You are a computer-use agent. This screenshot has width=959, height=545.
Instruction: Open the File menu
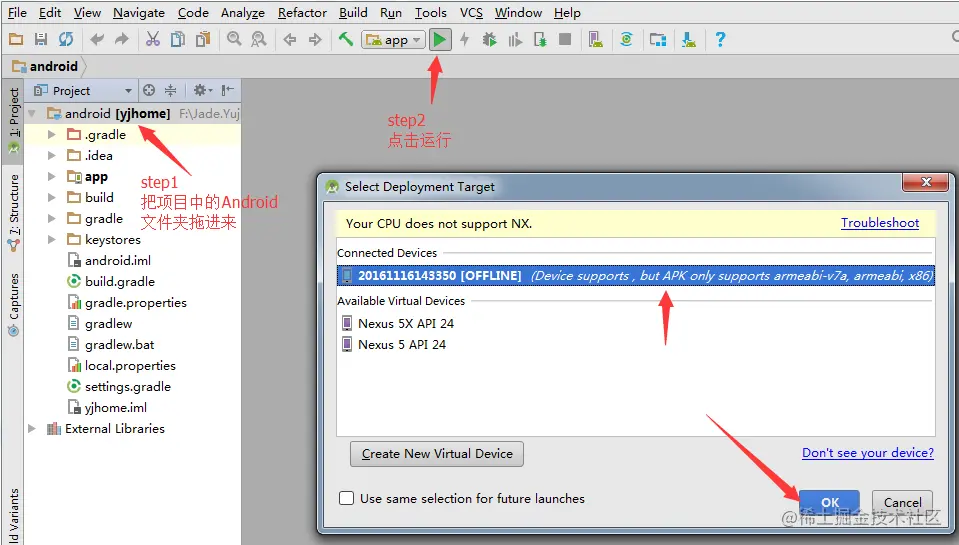coord(17,13)
